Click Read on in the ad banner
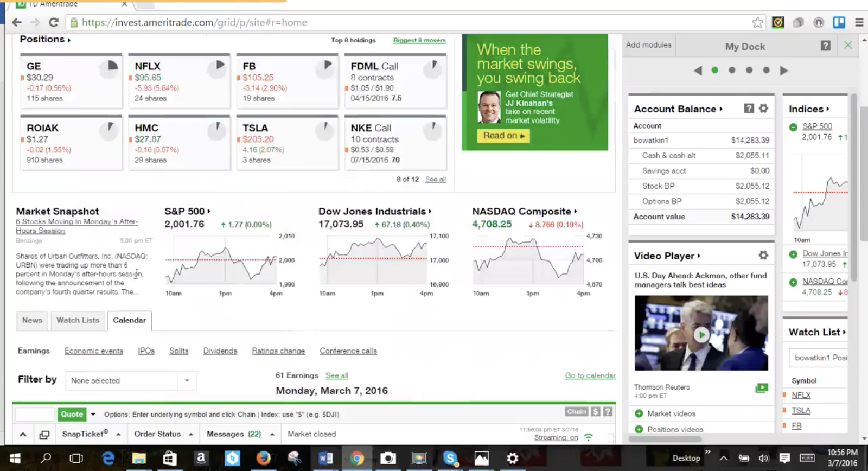Image resolution: width=868 pixels, height=471 pixels. tap(504, 136)
